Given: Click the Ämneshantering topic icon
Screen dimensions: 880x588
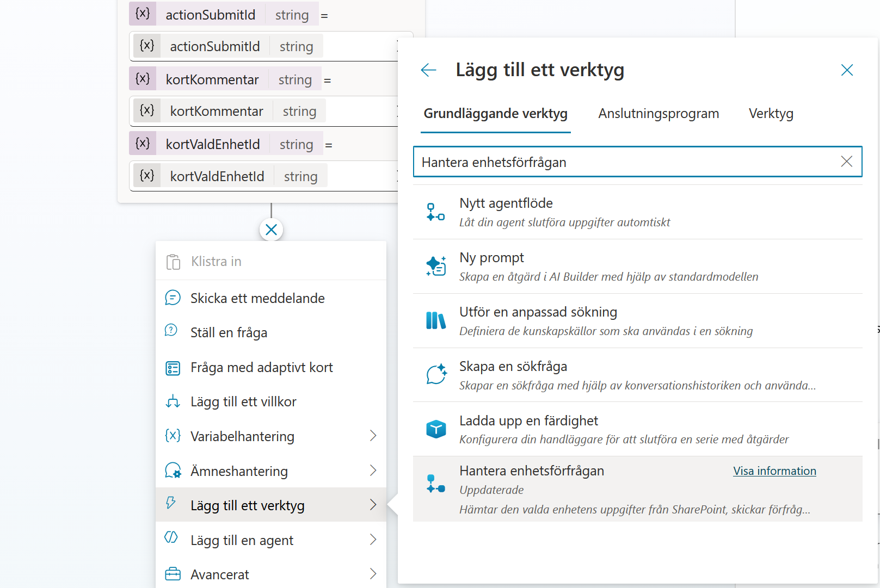Looking at the screenshot, I should [173, 470].
